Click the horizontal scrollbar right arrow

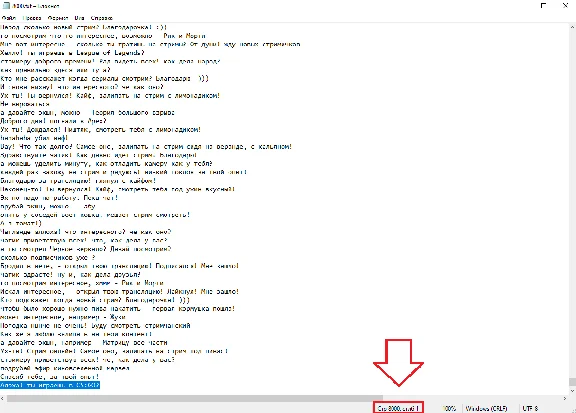[565, 398]
